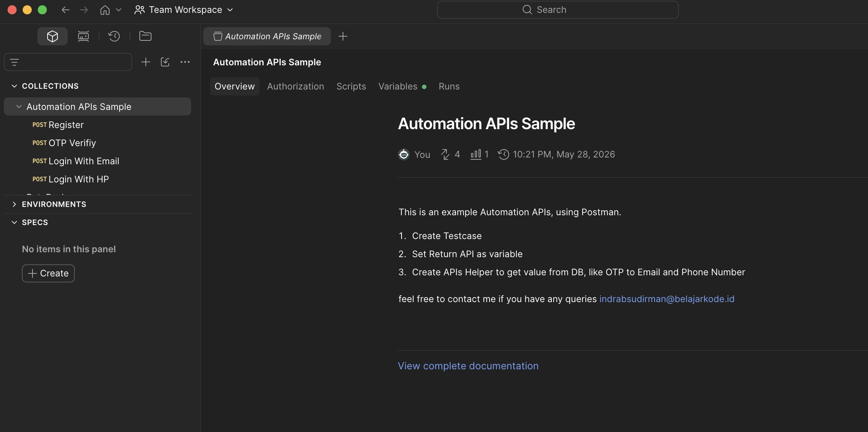Open the Home icon

pos(105,10)
